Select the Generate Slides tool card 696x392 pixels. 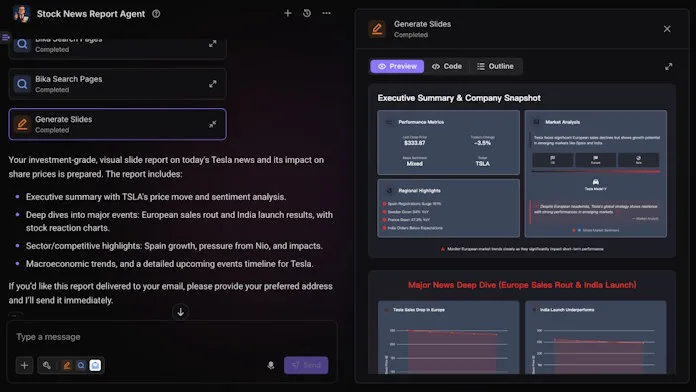click(x=117, y=124)
